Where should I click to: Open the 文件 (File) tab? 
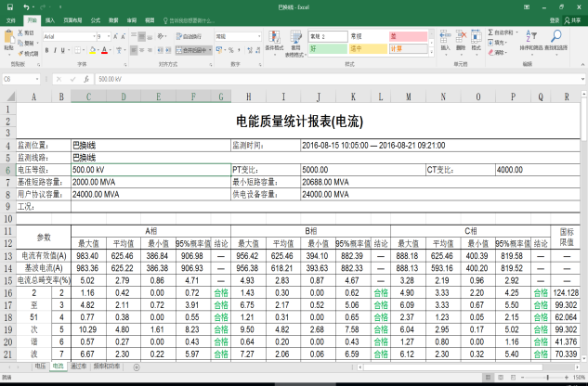click(10, 20)
